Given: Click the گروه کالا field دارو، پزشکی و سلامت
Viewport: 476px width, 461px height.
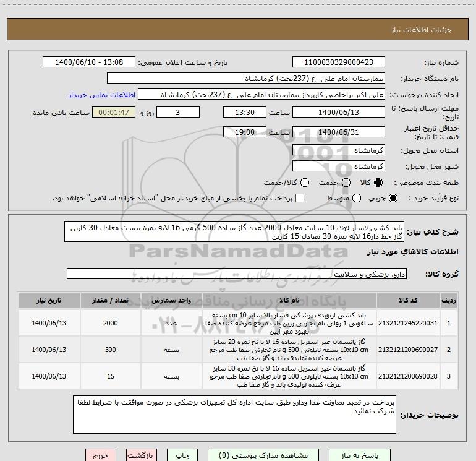Looking at the screenshot, I should [x=237, y=274].
